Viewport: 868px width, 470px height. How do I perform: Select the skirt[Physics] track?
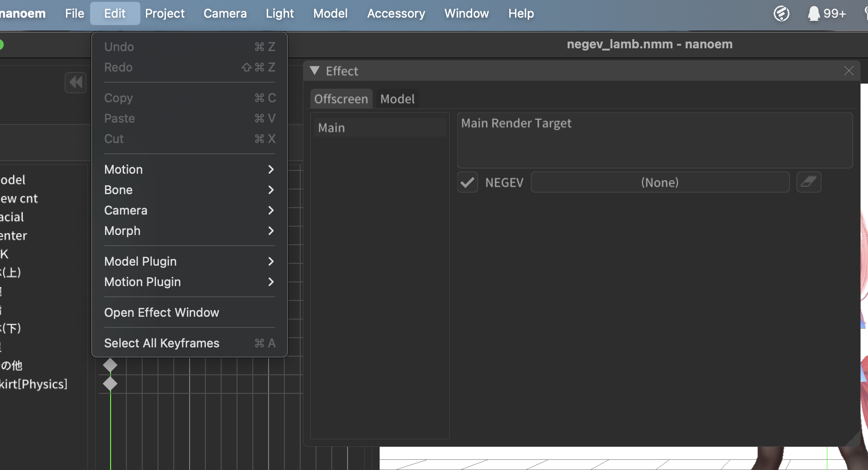34,384
